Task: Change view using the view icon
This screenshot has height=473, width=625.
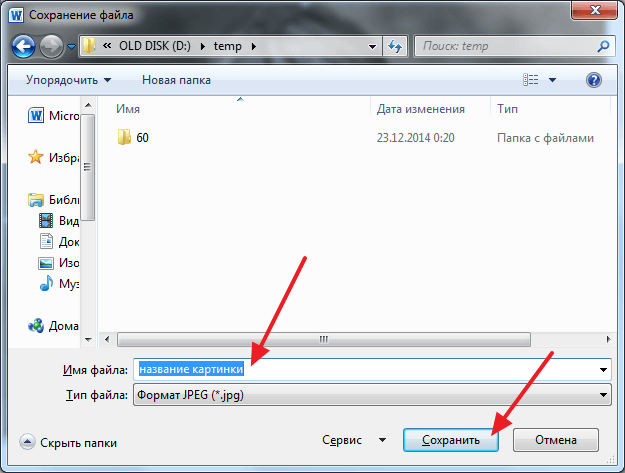Action: [531, 80]
